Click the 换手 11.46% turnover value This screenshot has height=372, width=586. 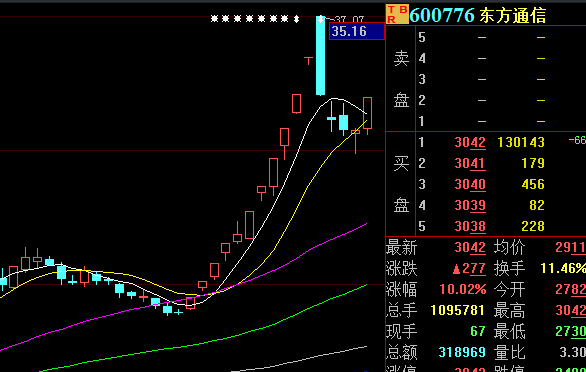[563, 268]
